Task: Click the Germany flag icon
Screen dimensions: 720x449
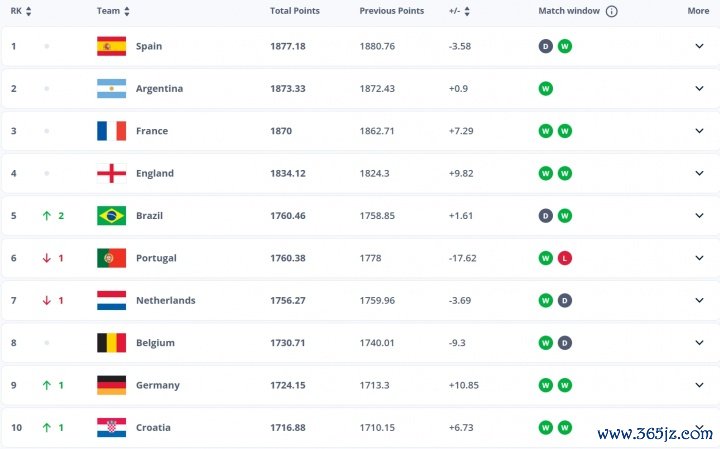Action: pos(111,385)
